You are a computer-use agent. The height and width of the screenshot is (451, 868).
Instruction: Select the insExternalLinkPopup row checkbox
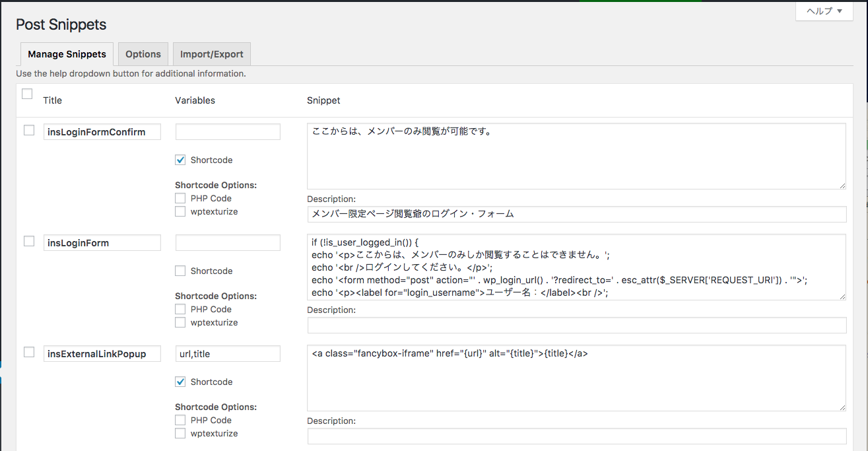[x=29, y=352]
